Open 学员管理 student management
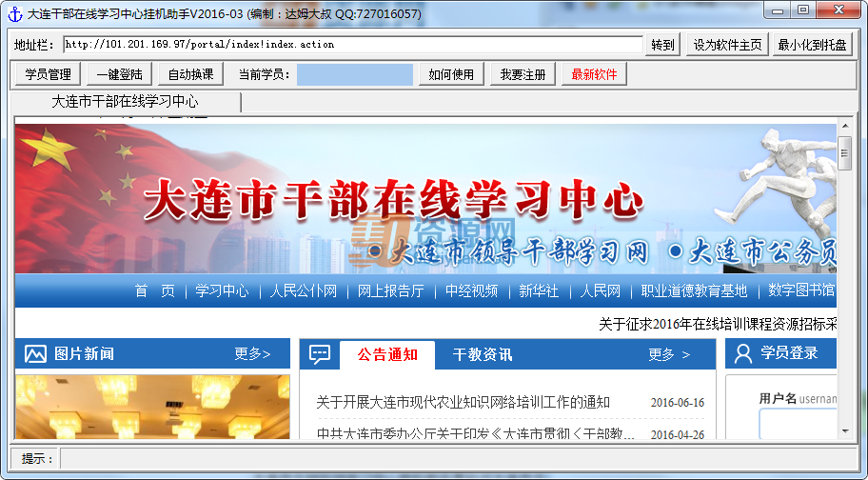The height and width of the screenshot is (480, 868). pos(49,74)
